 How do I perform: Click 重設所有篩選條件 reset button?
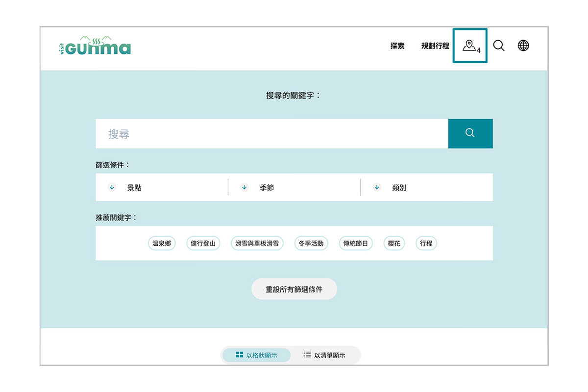pyautogui.click(x=294, y=289)
